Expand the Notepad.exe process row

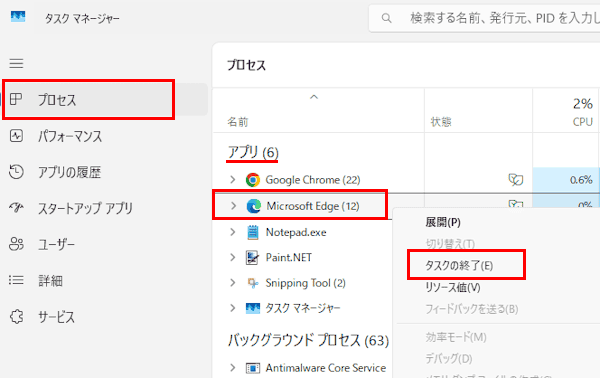(233, 232)
